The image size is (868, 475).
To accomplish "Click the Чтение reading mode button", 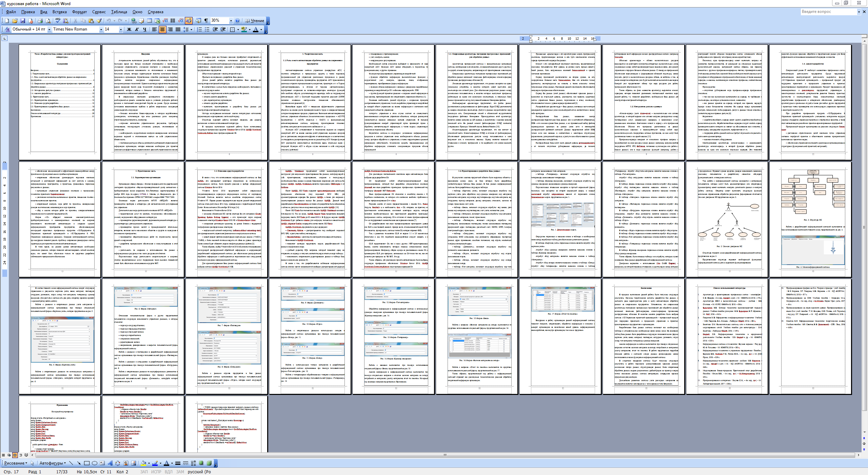I will click(x=254, y=21).
